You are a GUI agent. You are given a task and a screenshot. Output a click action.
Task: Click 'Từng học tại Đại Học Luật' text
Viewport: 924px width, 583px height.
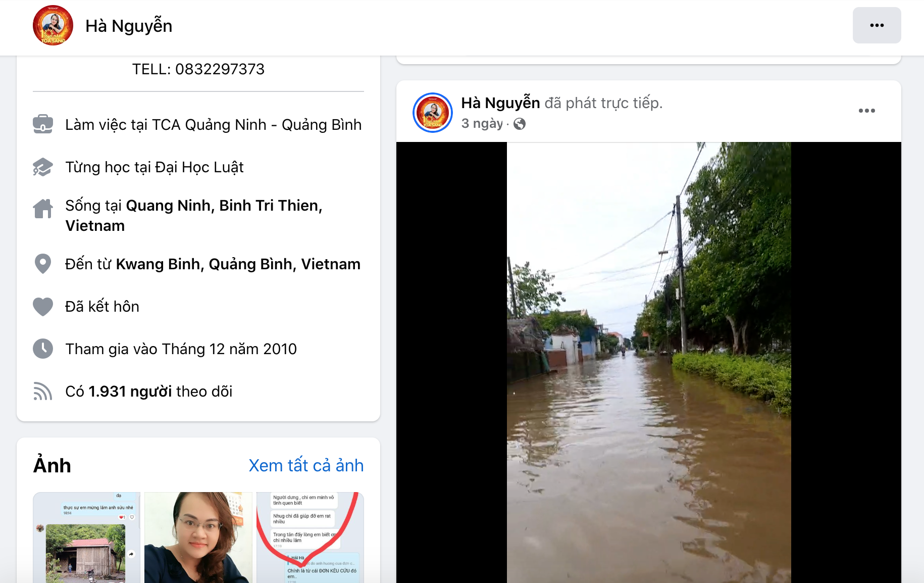(x=154, y=167)
